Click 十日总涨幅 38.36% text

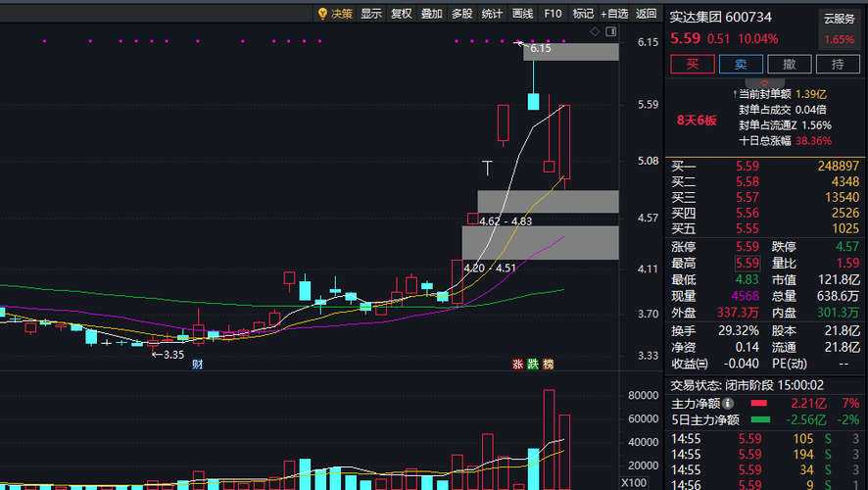785,141
